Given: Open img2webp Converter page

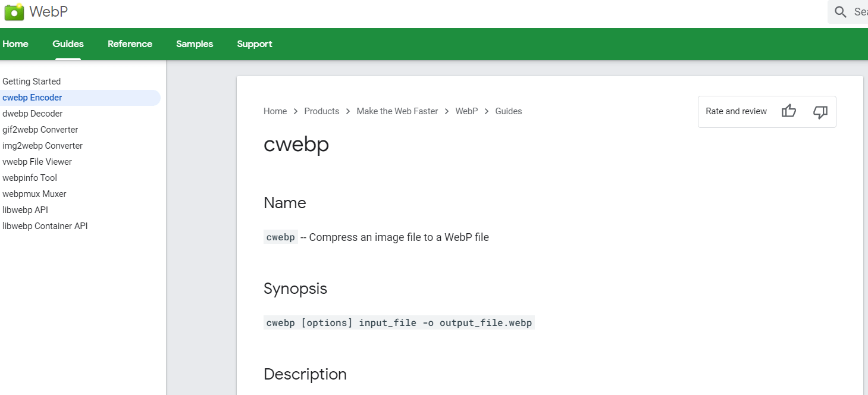Looking at the screenshot, I should pos(42,146).
